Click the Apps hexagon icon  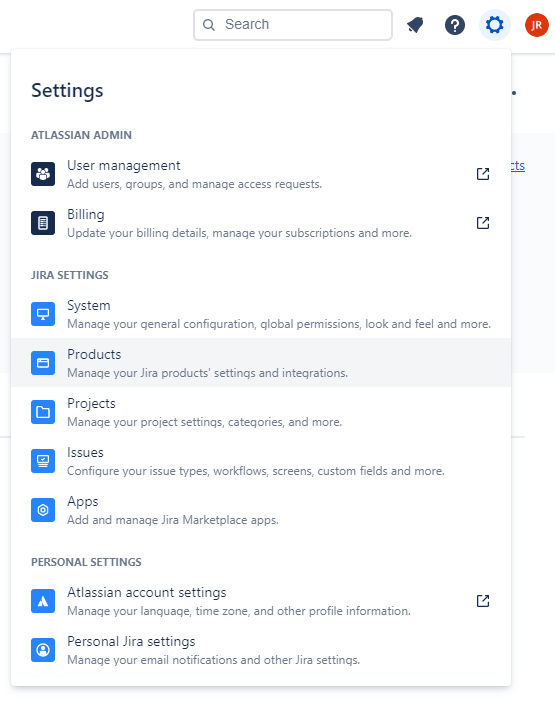tap(43, 510)
